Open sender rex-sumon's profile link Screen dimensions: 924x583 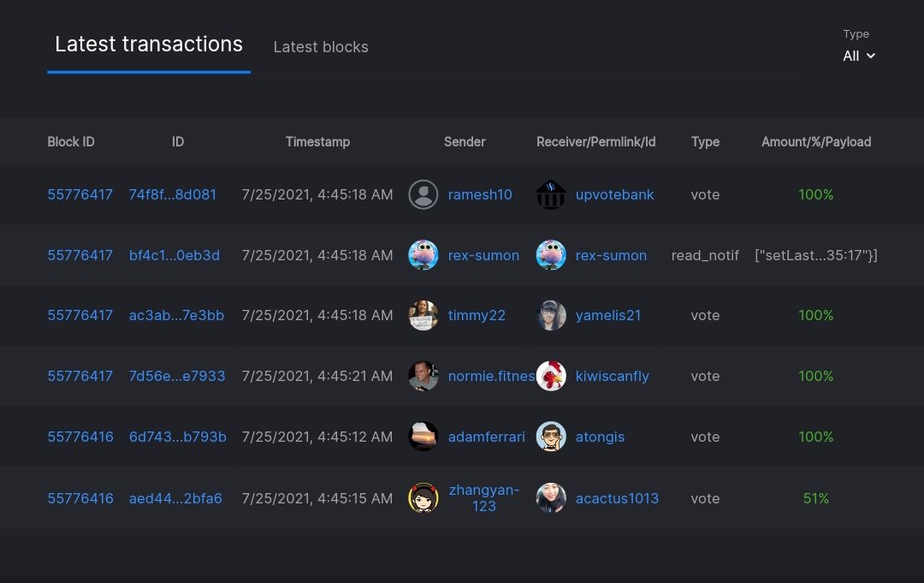click(x=483, y=256)
